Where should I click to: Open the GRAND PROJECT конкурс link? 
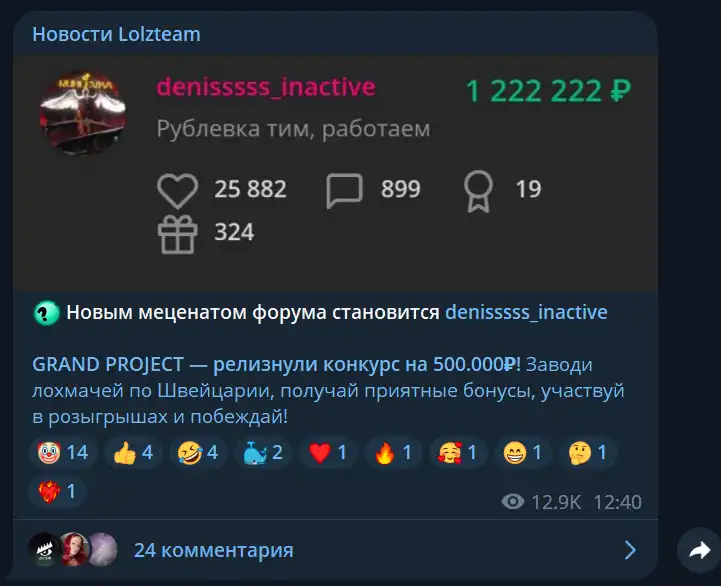tap(276, 364)
